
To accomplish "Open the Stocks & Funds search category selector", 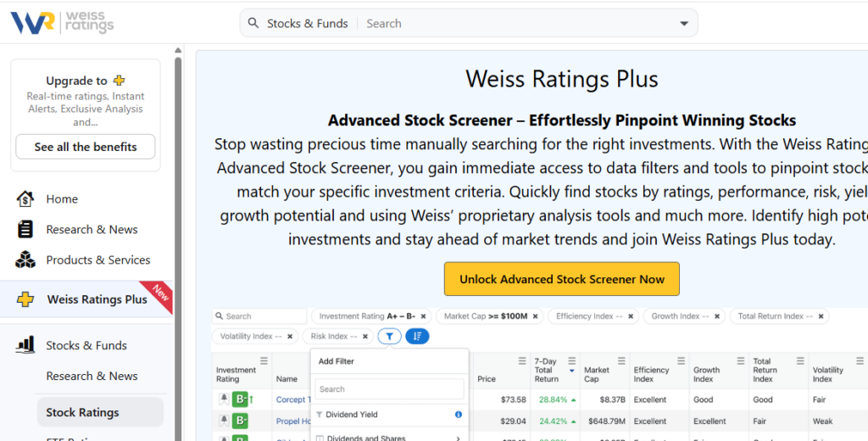I will (x=307, y=24).
